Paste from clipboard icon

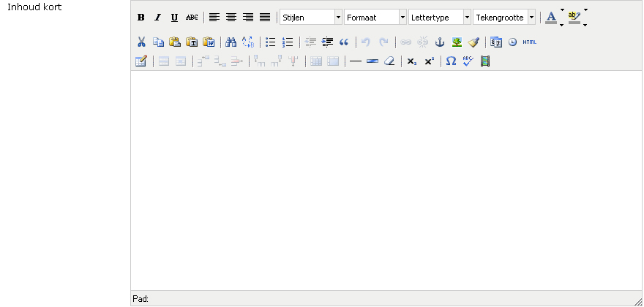pyautogui.click(x=175, y=42)
